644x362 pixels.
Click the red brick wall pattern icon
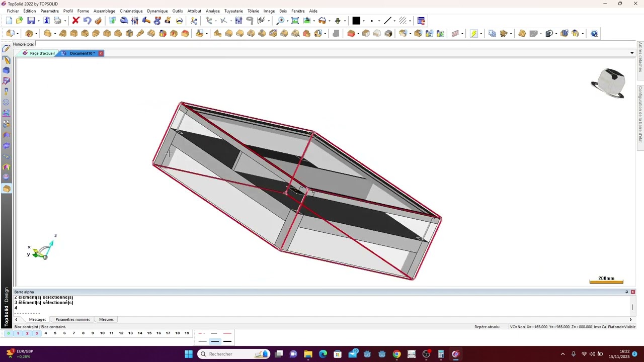pos(455,34)
